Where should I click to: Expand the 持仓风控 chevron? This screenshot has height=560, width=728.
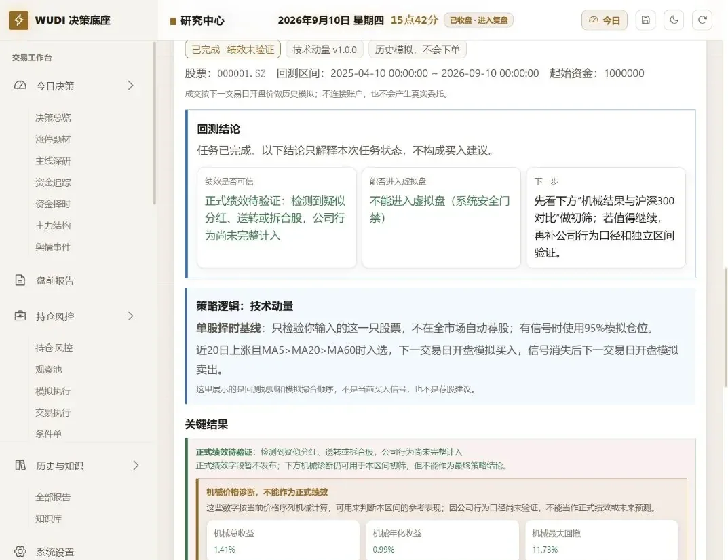pos(130,316)
